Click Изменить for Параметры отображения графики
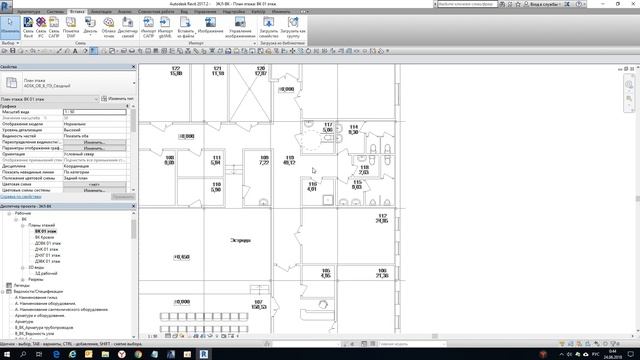The width and height of the screenshot is (640, 360). click(x=94, y=148)
